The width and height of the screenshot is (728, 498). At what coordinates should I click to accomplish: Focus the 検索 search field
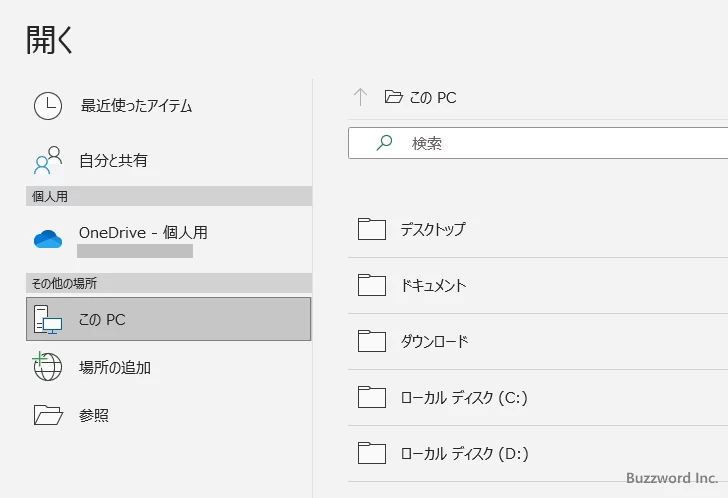coord(538,143)
